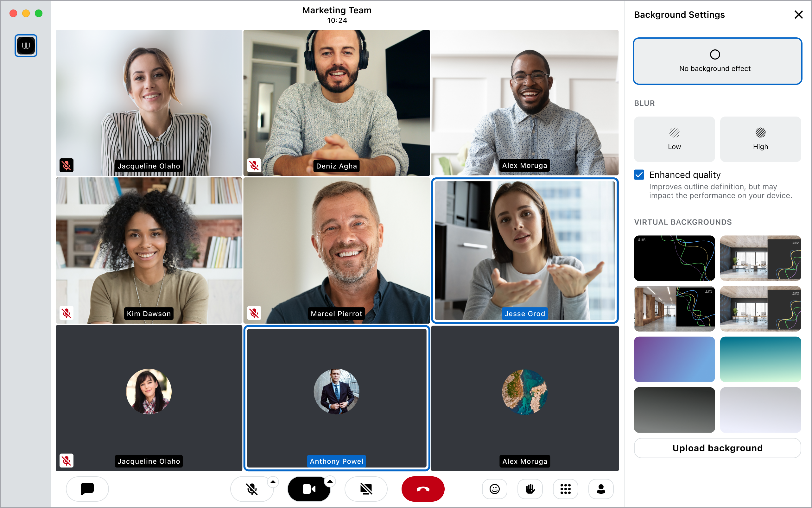Turn off the camera video button
Viewport: 812px width, 508px height.
pos(309,489)
